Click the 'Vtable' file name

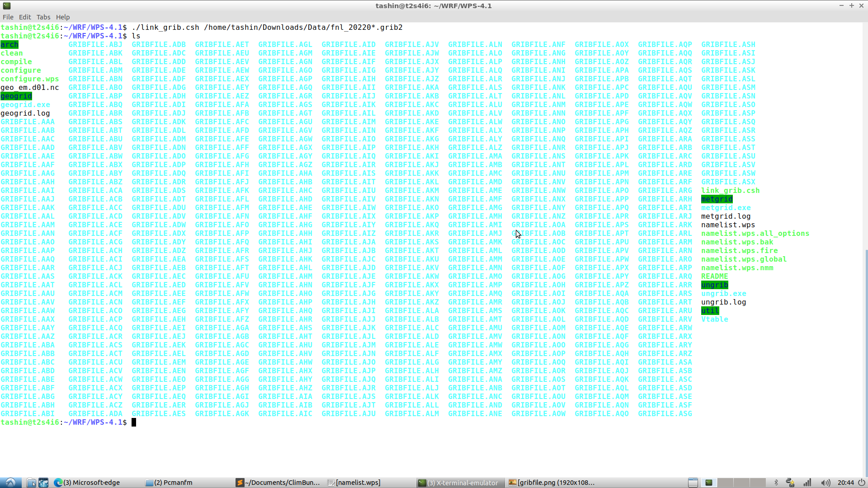[715, 319]
